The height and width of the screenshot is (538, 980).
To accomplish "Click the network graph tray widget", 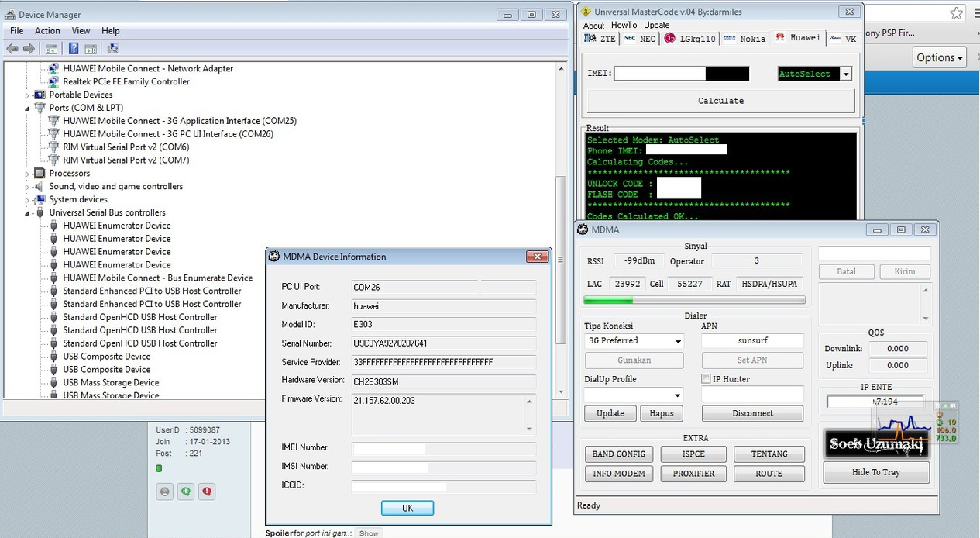I will coord(914,422).
